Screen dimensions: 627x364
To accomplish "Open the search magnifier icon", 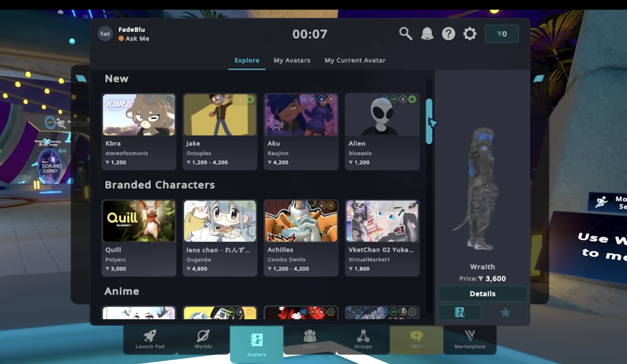I will pos(406,34).
